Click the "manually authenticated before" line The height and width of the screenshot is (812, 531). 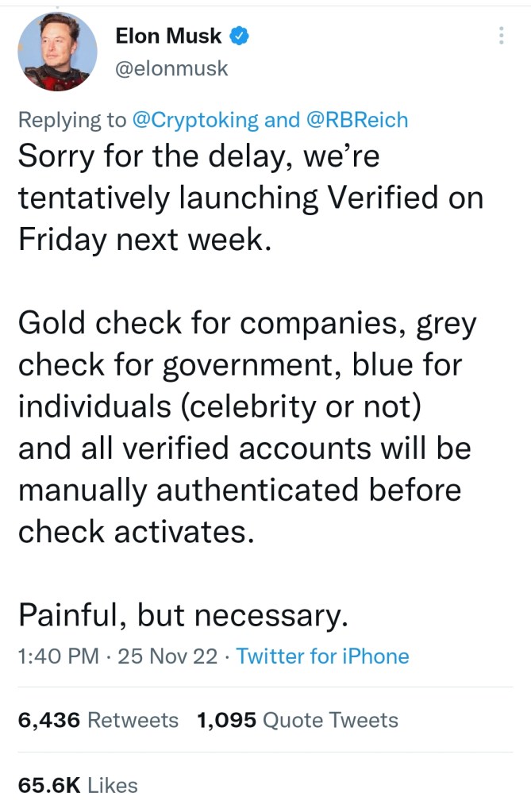(x=239, y=490)
